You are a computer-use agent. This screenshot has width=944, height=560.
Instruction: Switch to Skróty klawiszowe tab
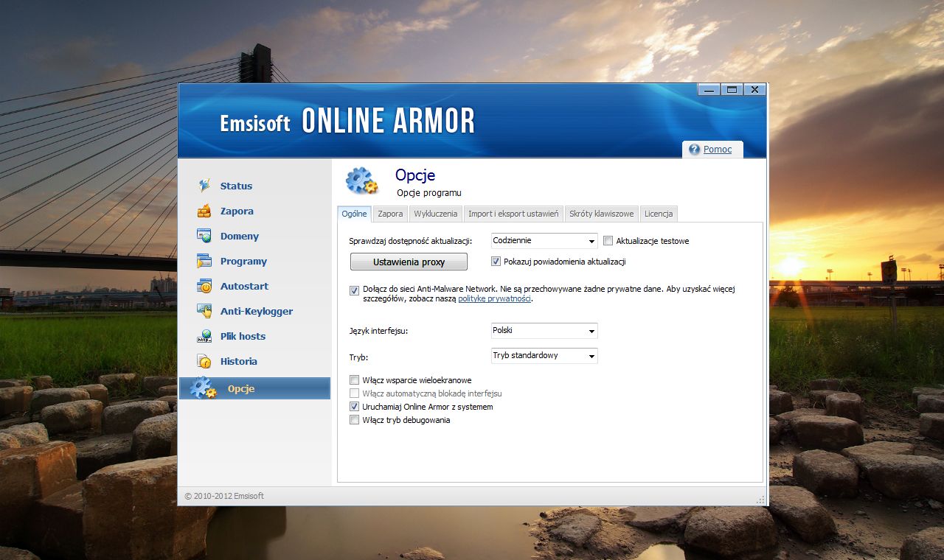point(601,214)
